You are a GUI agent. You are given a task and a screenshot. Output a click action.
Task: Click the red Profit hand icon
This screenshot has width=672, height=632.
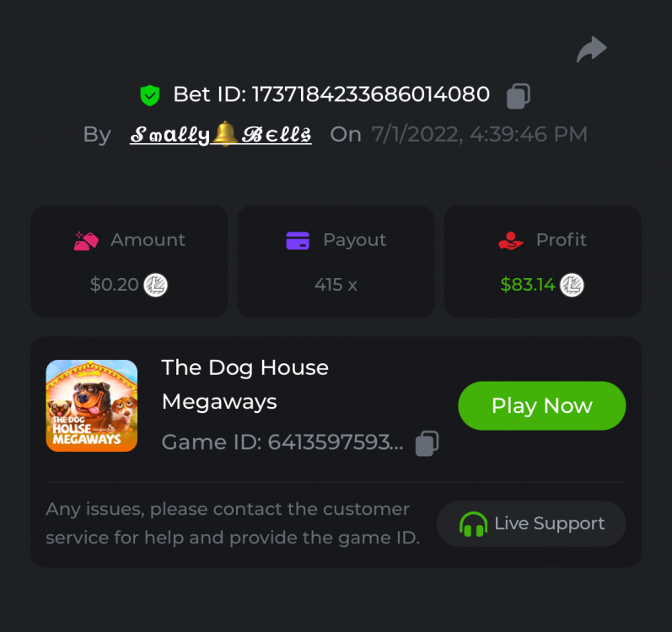pyautogui.click(x=511, y=241)
